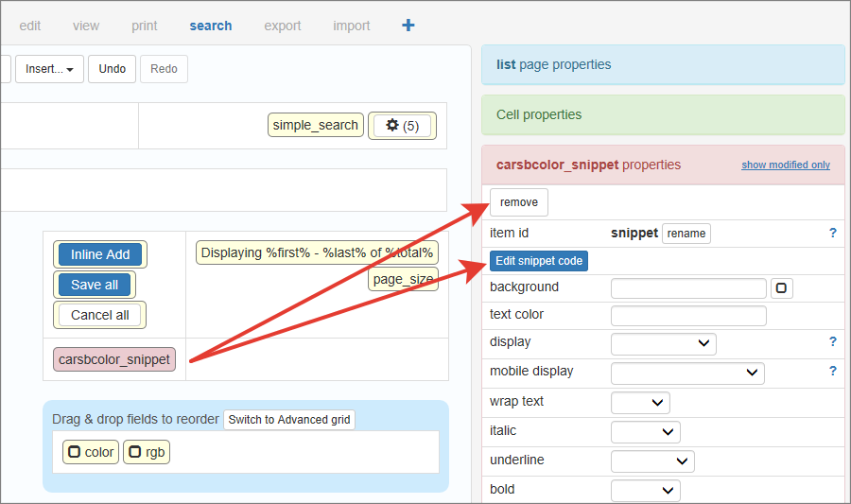Click help question mark beside display
The image size is (851, 504).
coord(832,342)
